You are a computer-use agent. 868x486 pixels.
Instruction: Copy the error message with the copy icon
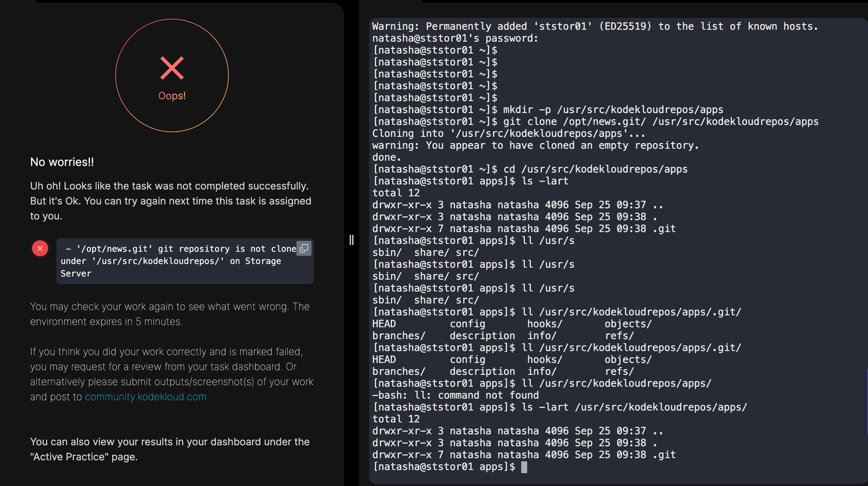click(304, 248)
